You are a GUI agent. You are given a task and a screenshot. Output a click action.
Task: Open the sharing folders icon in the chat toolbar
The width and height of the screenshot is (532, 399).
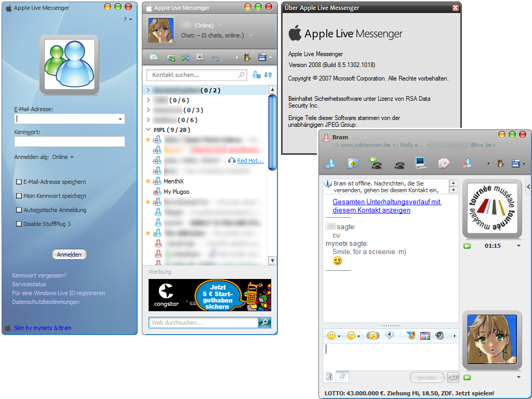coord(353,162)
